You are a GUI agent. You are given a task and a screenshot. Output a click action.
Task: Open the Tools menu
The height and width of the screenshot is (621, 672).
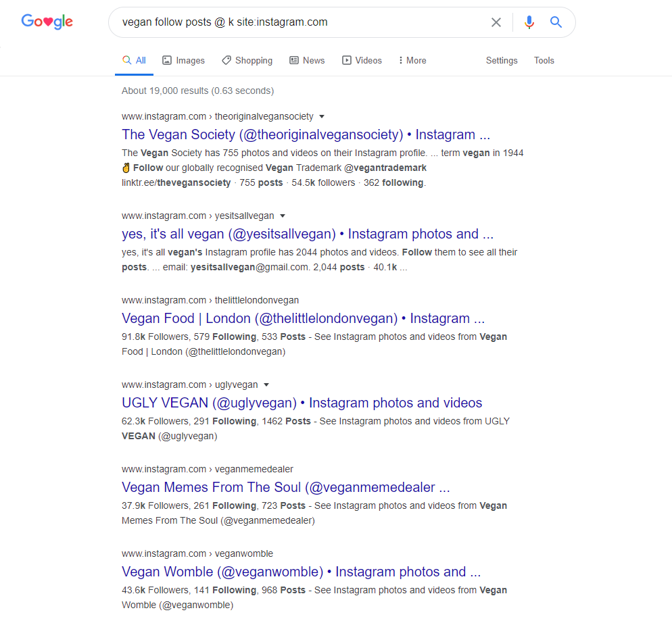(x=544, y=60)
